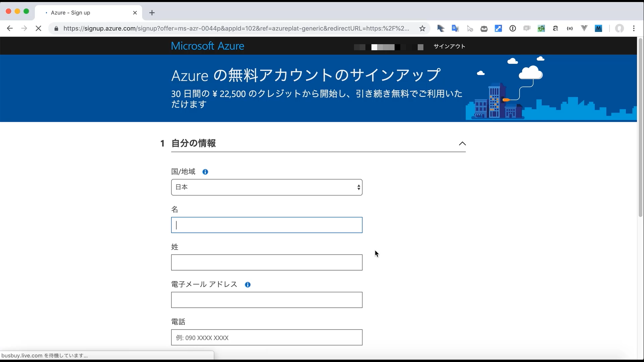Click the address bar URL

[x=236, y=28]
